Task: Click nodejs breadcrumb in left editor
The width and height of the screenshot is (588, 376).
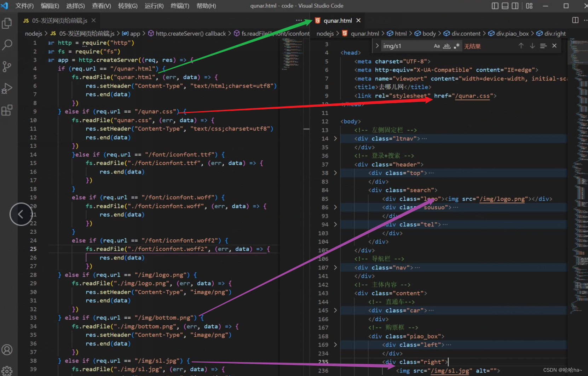Action: tap(34, 33)
